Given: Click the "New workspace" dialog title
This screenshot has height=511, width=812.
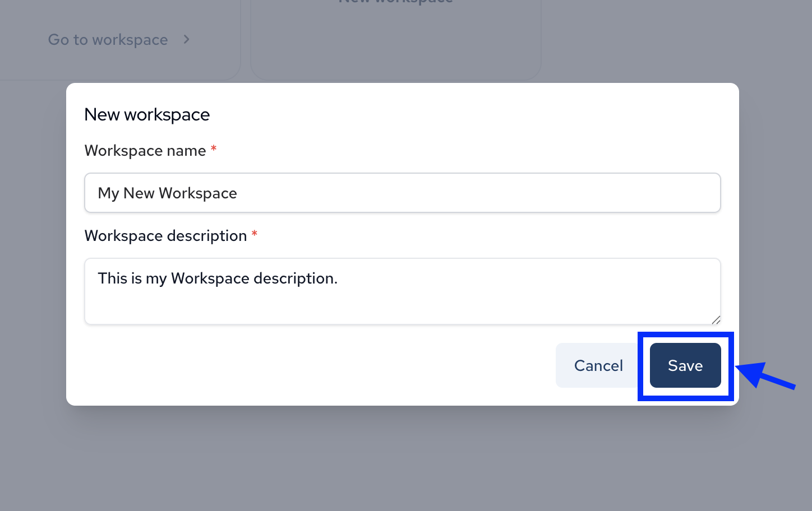Looking at the screenshot, I should [x=147, y=114].
